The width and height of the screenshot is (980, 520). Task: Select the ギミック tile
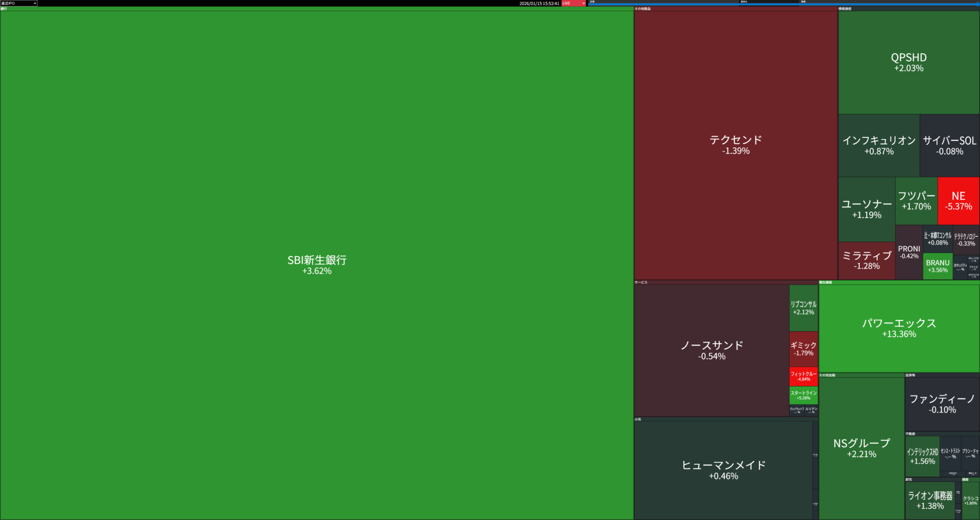[x=803, y=349]
